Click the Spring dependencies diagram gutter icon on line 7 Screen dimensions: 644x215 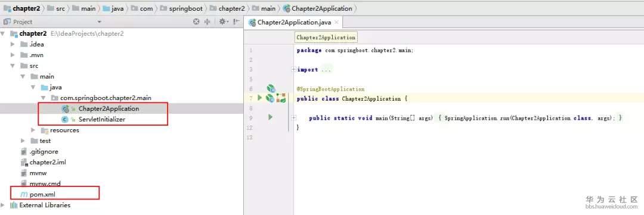(x=281, y=98)
